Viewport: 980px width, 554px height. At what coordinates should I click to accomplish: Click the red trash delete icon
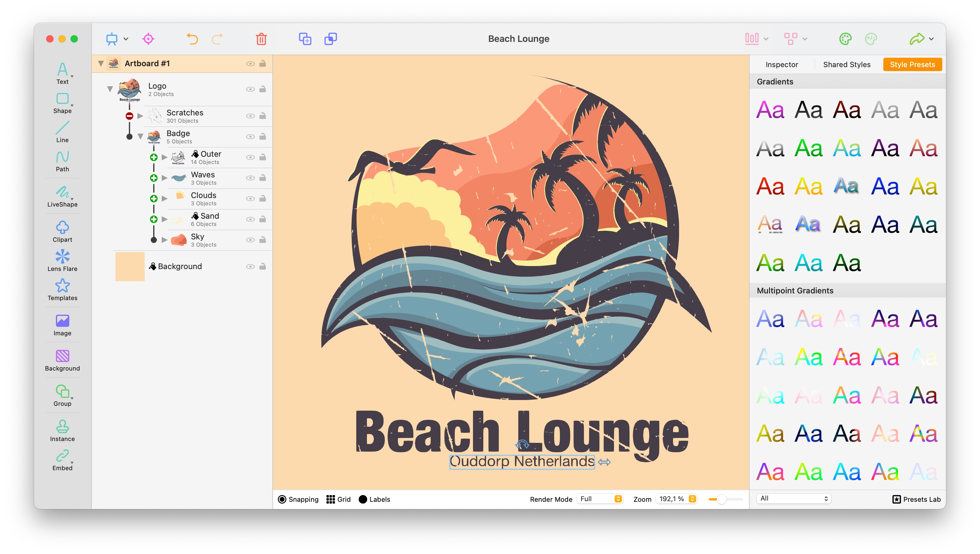tap(261, 39)
